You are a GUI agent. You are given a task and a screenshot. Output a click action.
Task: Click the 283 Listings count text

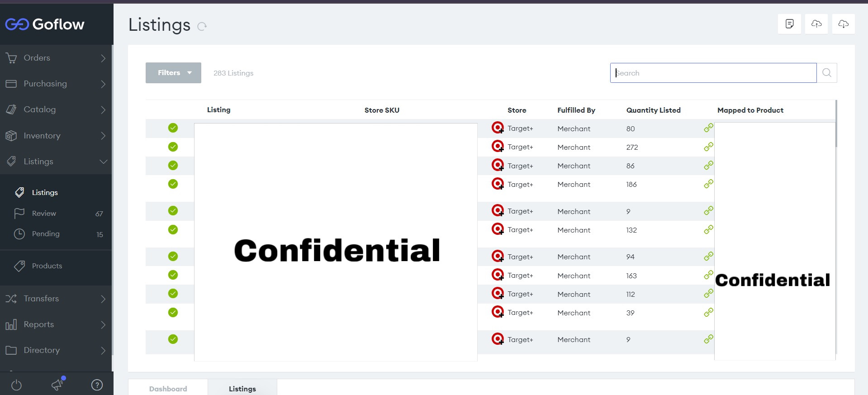click(233, 73)
